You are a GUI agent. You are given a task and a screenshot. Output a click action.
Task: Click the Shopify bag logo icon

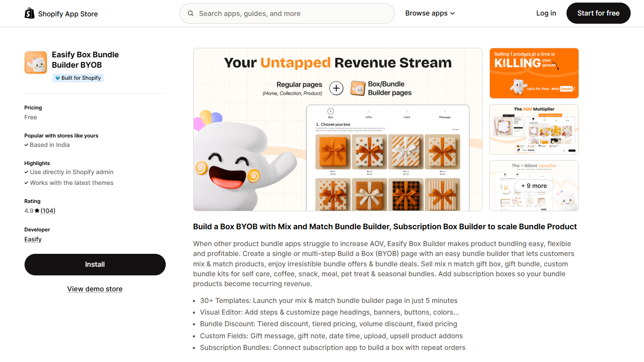point(29,13)
